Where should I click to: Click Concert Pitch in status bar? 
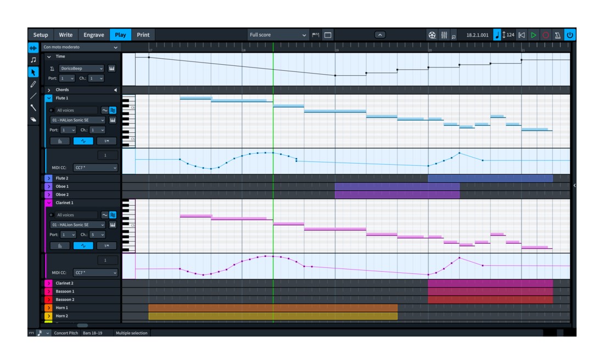click(66, 333)
